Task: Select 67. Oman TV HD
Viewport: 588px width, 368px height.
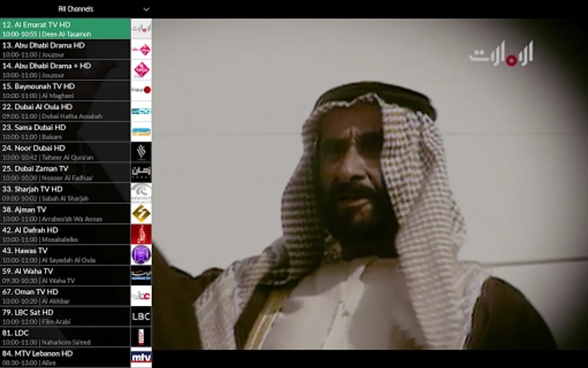Action: [65, 296]
